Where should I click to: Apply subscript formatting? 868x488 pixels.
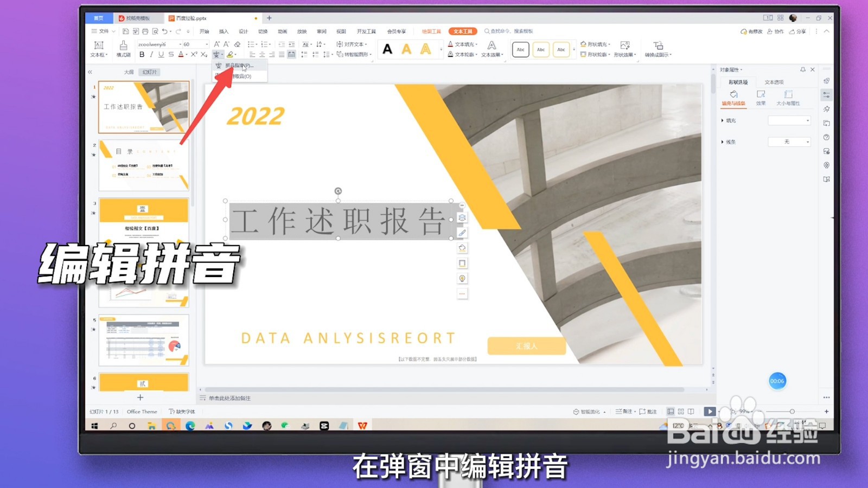coord(203,54)
